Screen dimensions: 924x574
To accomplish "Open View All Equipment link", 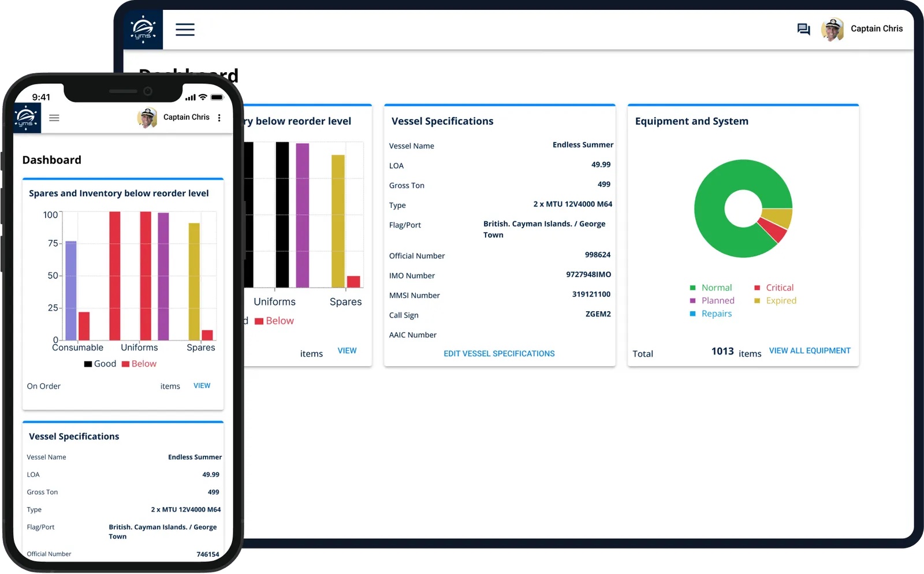I will click(809, 351).
